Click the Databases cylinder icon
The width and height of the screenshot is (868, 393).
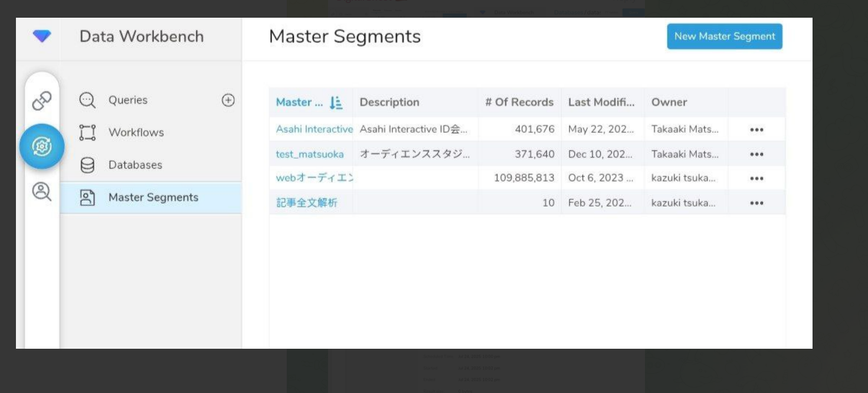point(87,165)
